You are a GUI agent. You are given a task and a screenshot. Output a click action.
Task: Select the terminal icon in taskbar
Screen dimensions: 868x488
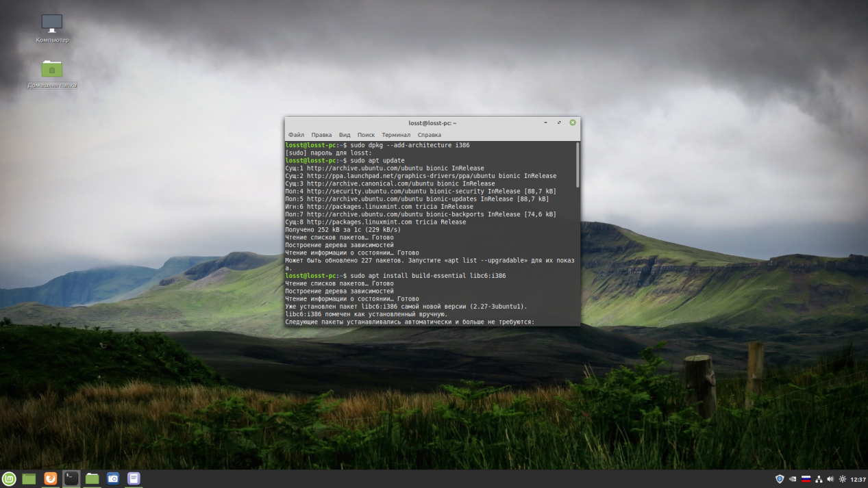tap(71, 478)
